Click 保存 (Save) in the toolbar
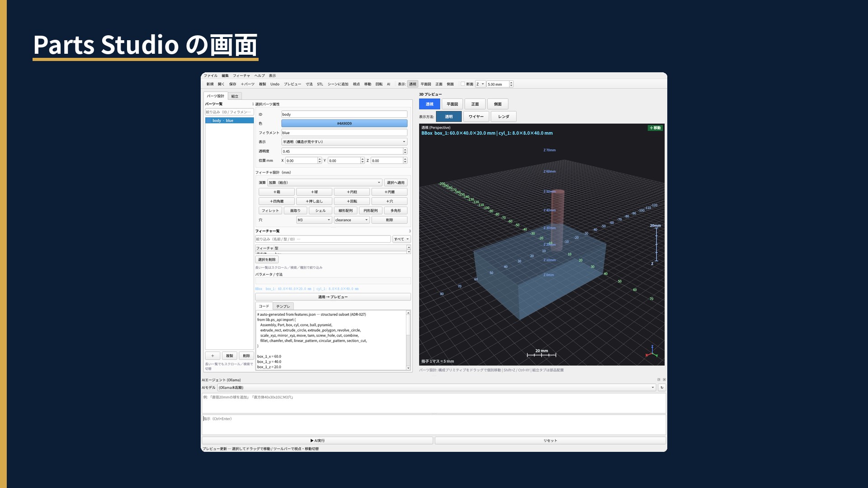 click(x=232, y=84)
